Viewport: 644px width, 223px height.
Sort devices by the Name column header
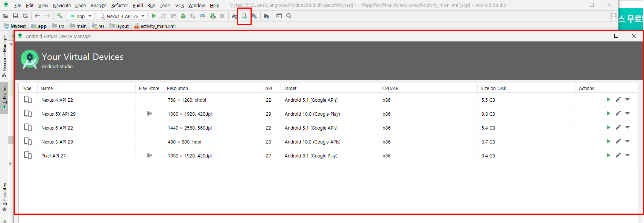[87, 88]
